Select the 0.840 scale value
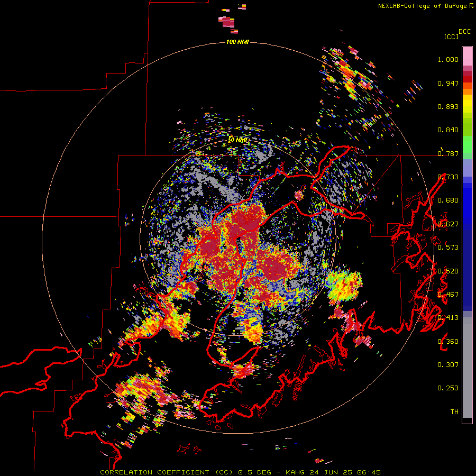The height and width of the screenshot is (476, 476). coord(448,130)
